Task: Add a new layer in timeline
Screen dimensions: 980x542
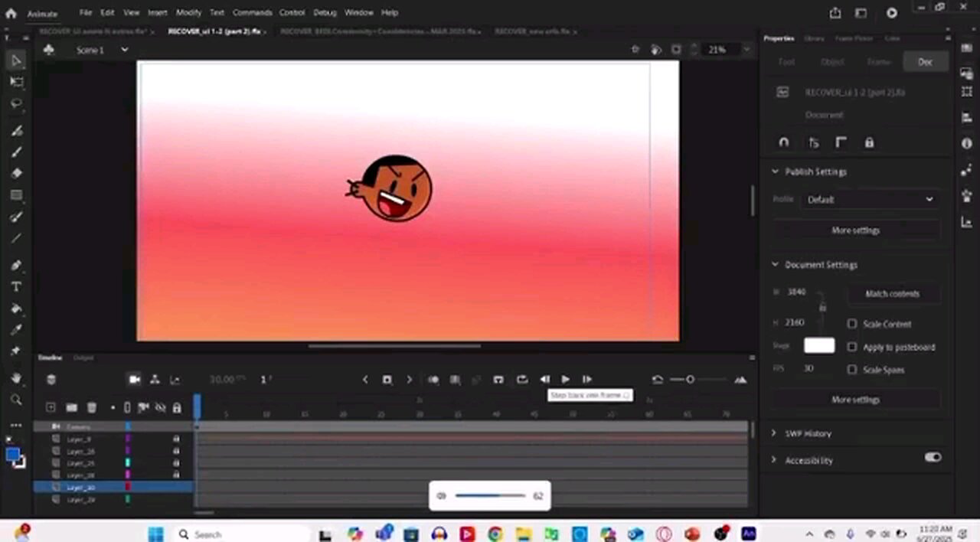Action: coord(51,408)
